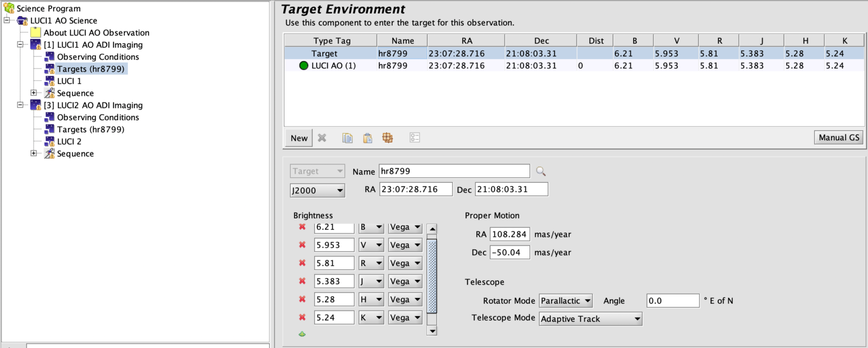
Task: Open the band dropdown showing J
Action: click(x=371, y=281)
